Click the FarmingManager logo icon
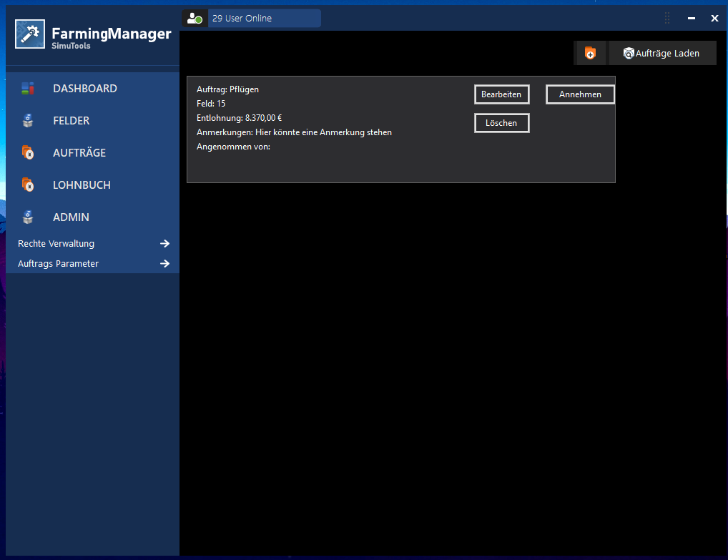Viewport: 728px width, 560px height. tap(30, 34)
